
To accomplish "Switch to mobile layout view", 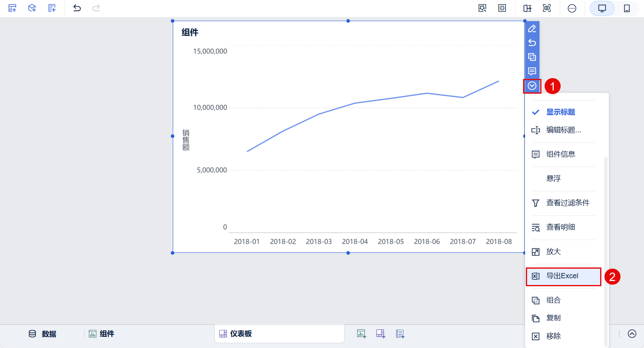I will [626, 8].
